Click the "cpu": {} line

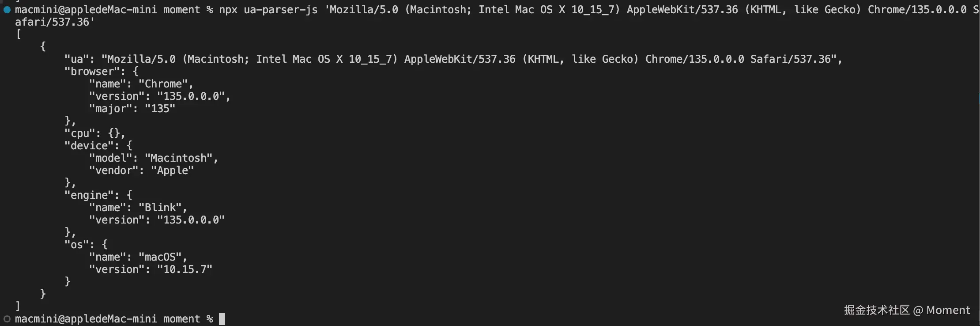95,133
